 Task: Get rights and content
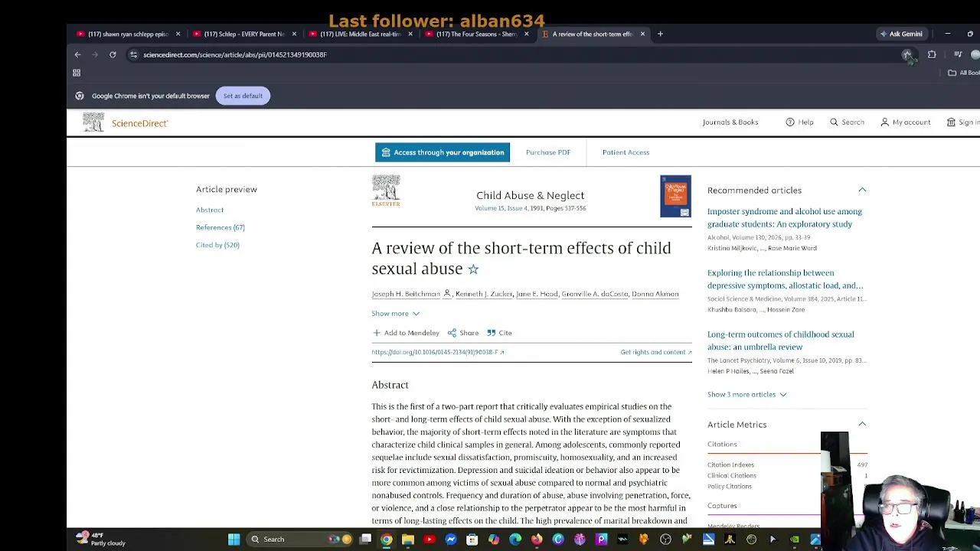click(656, 352)
